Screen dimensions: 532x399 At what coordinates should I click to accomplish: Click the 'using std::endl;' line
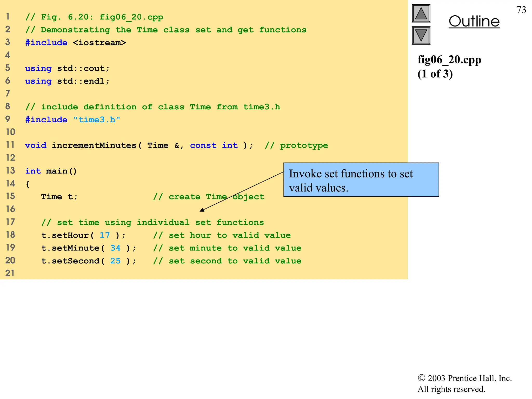pos(67,81)
